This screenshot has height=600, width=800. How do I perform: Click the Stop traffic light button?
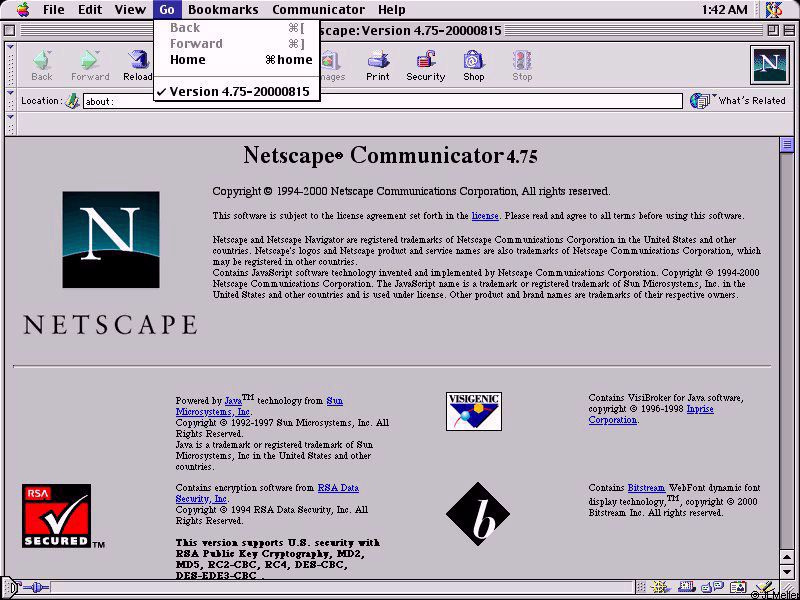coord(522,65)
